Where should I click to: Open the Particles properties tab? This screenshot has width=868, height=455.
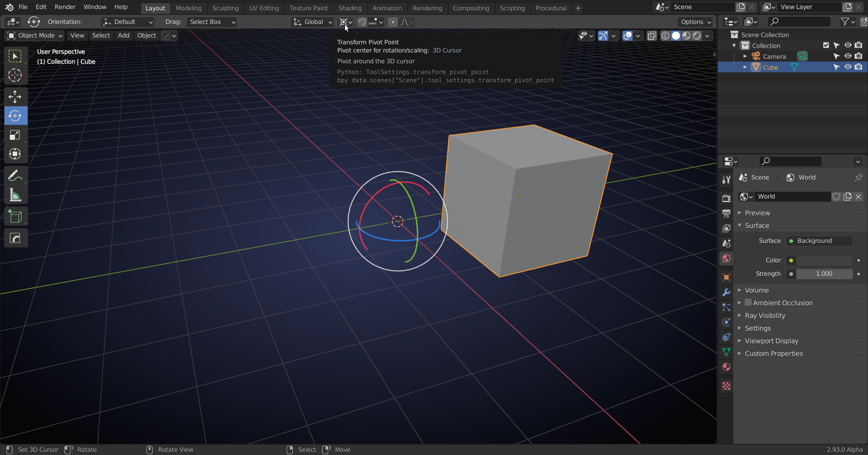tap(726, 307)
